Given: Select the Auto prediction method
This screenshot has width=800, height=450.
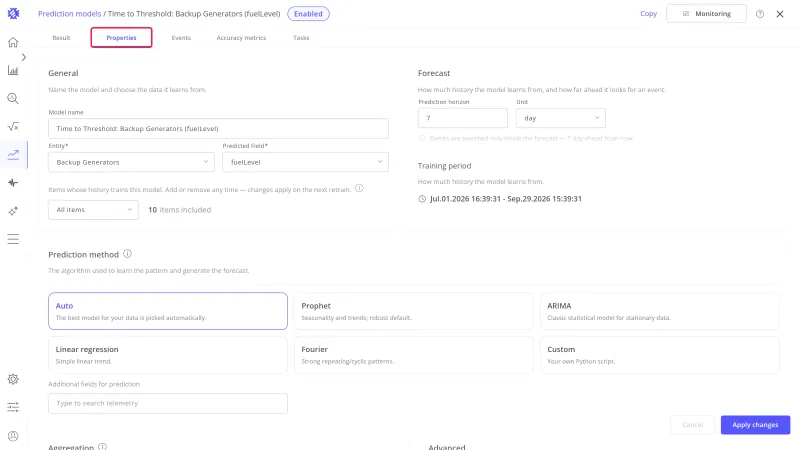Looking at the screenshot, I should coord(168,311).
